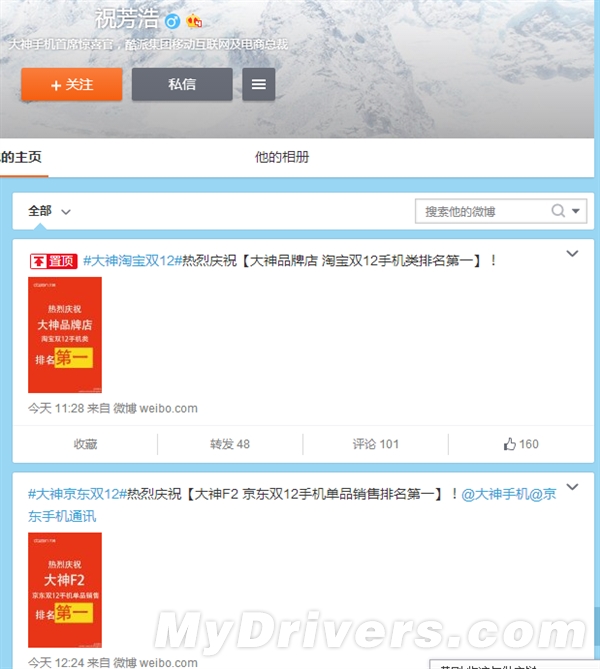Viewport: 600px width, 669px height.
Task: Switch to 他的相册 album tab
Action: (282, 157)
